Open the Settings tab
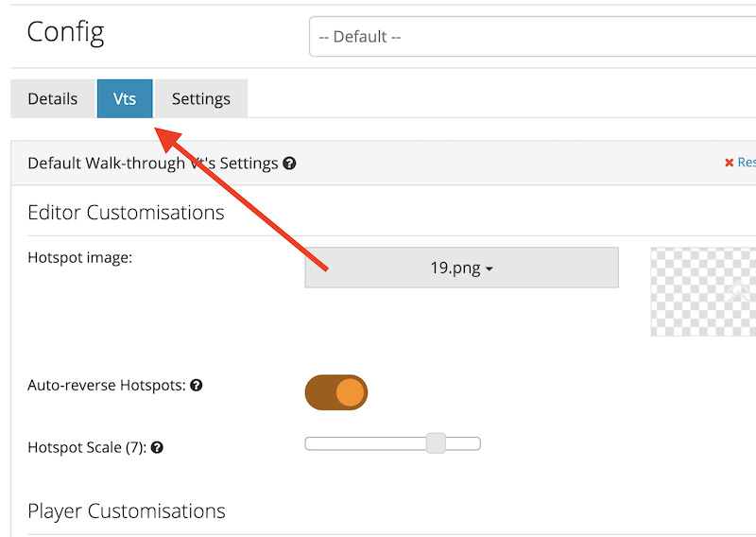 (x=201, y=98)
